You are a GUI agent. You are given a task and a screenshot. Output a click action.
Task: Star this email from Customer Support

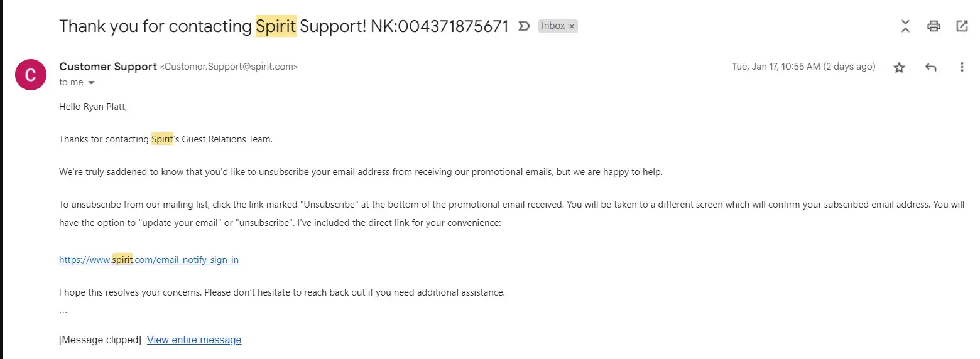[899, 67]
